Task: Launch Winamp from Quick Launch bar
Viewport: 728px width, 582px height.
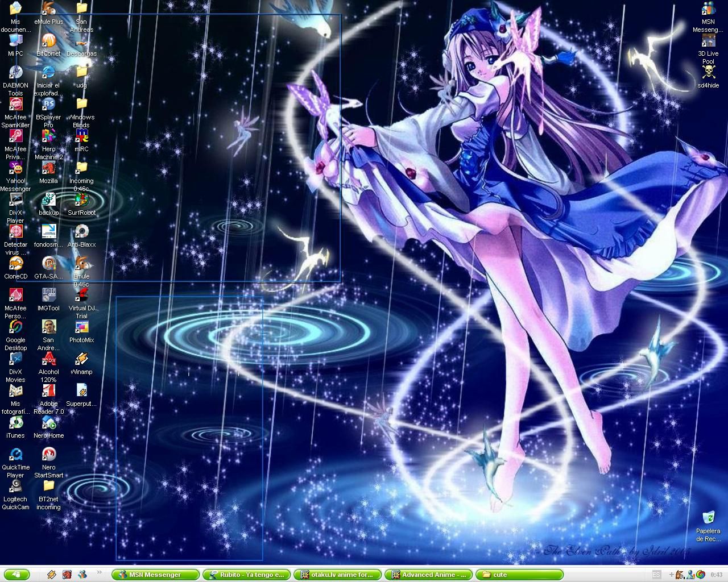Action: [52, 575]
